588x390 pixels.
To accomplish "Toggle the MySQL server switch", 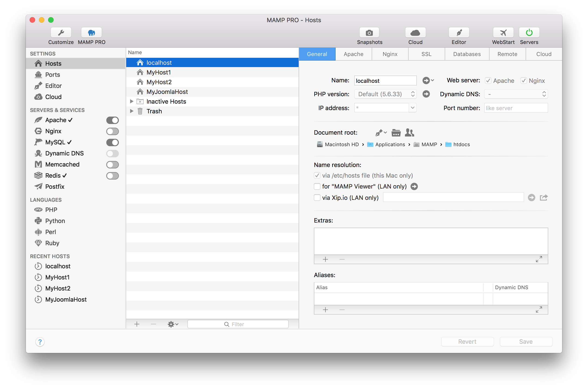I will pyautogui.click(x=112, y=142).
